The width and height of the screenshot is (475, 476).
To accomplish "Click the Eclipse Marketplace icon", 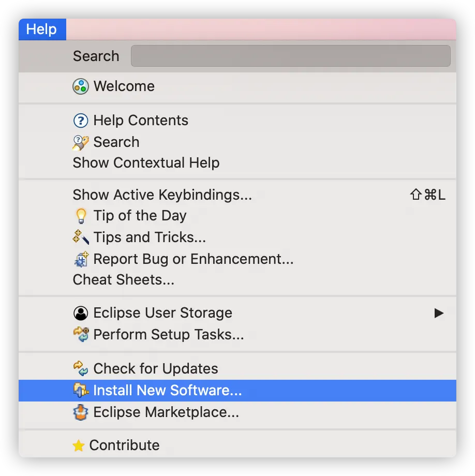I will tap(81, 412).
